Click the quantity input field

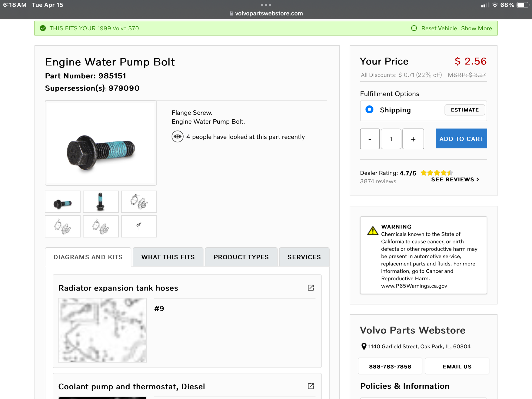pos(391,139)
